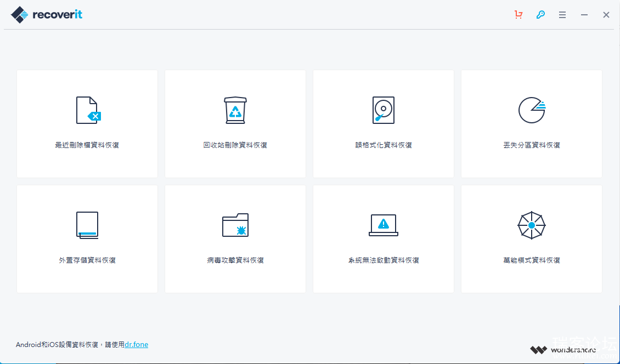Click the key icon to register

(540, 15)
